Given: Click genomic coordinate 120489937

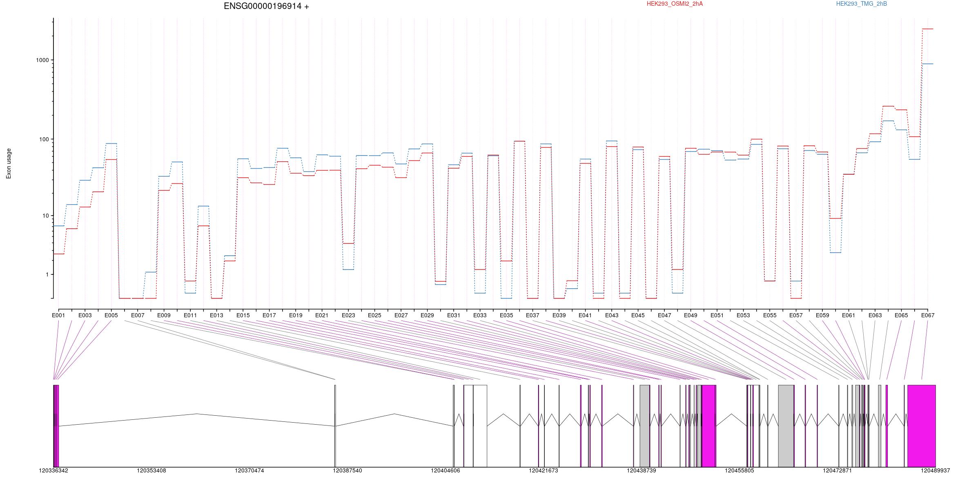Looking at the screenshot, I should point(935,471).
